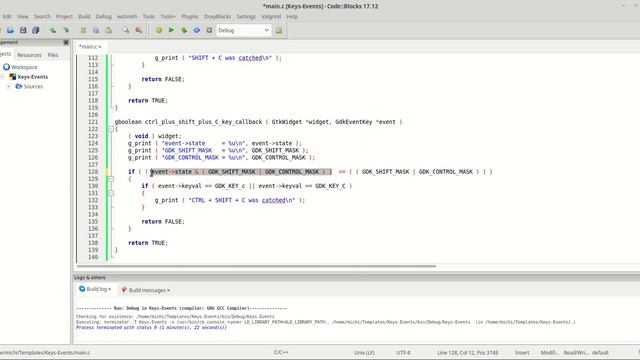Image resolution: width=640 pixels, height=360 pixels.
Task: Click the Sources folder icon
Action: coord(19,86)
